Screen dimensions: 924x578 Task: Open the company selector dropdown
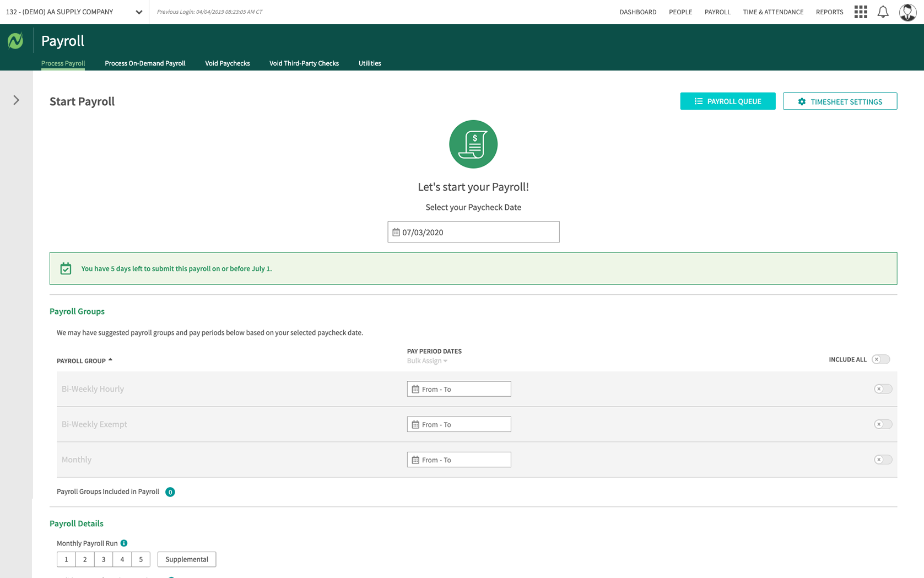coord(139,12)
